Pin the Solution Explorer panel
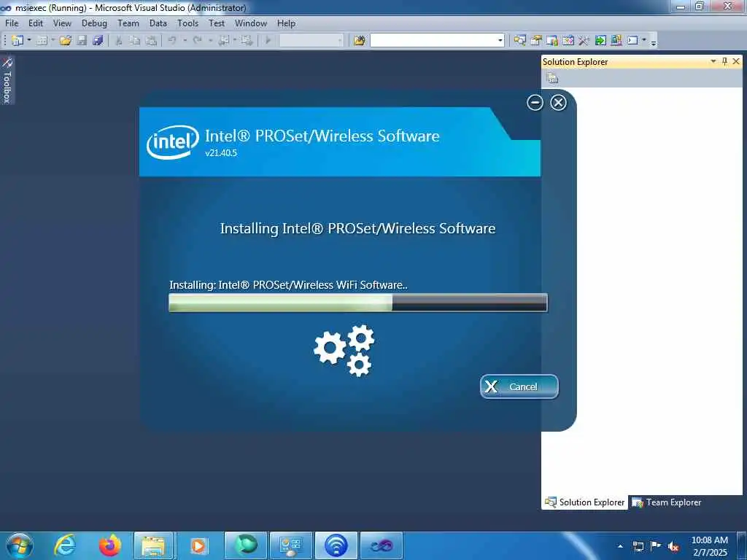The width and height of the screenshot is (747, 560). tap(724, 61)
